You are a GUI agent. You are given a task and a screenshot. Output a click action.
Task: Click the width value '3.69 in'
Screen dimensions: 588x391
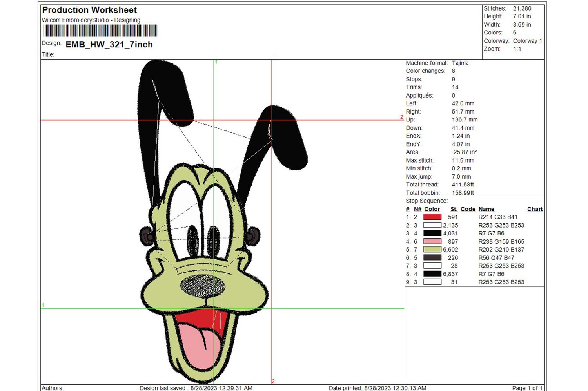click(x=522, y=25)
